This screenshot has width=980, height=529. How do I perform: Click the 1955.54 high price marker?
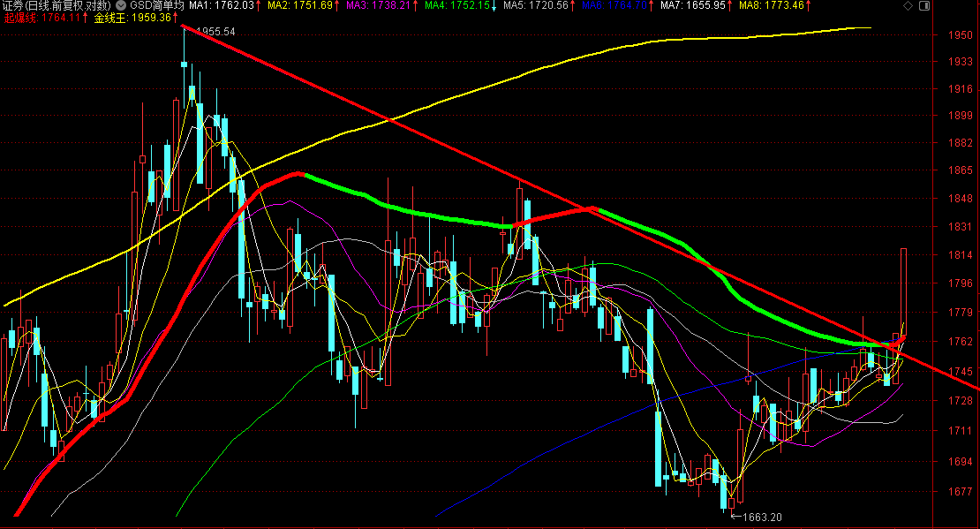(215, 31)
